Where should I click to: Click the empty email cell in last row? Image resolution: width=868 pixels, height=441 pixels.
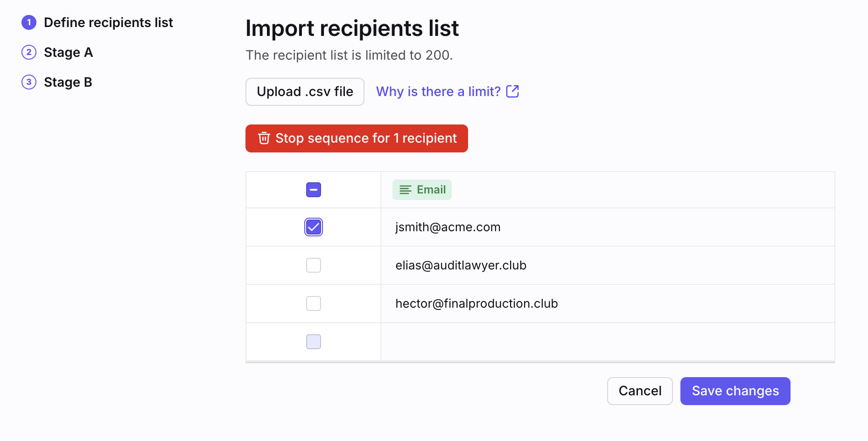[608, 342]
